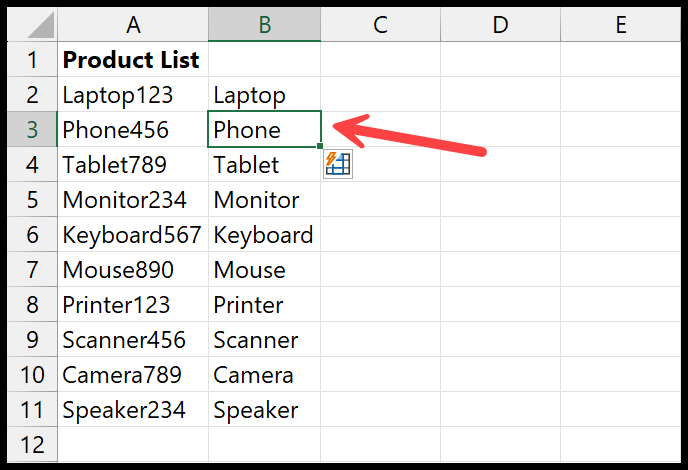Select column B header
The height and width of the screenshot is (470, 688).
[265, 25]
